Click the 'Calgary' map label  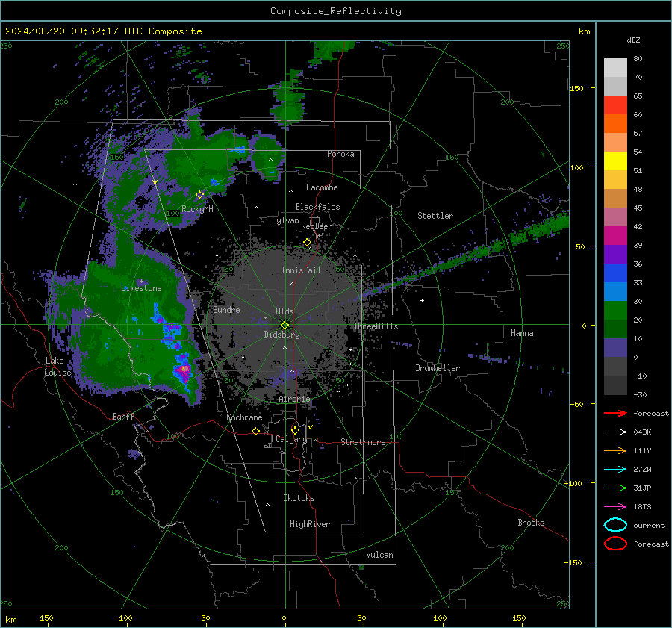tap(291, 439)
